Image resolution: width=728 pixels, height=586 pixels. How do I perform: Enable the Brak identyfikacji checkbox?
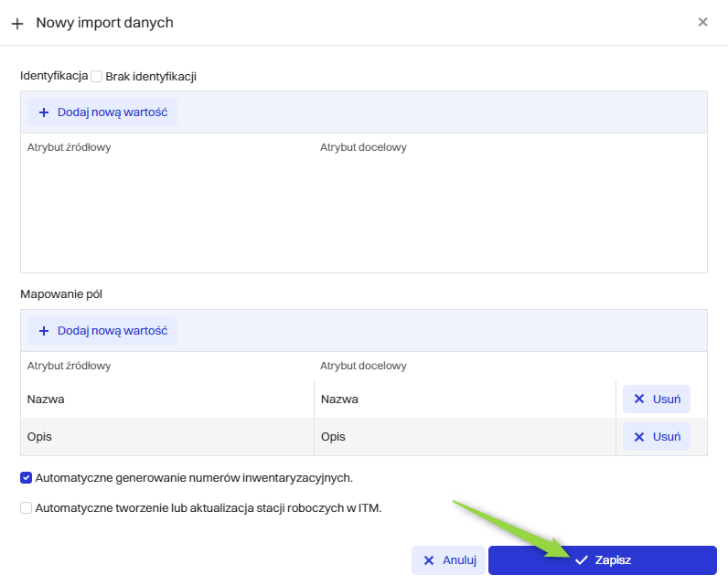click(x=97, y=77)
